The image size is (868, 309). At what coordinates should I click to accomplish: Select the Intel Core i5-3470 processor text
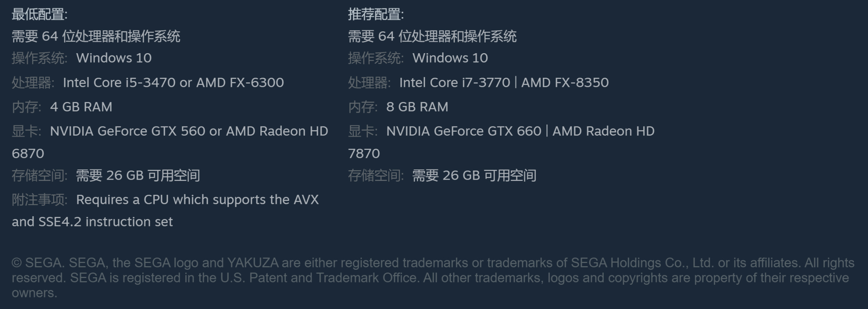coord(119,83)
